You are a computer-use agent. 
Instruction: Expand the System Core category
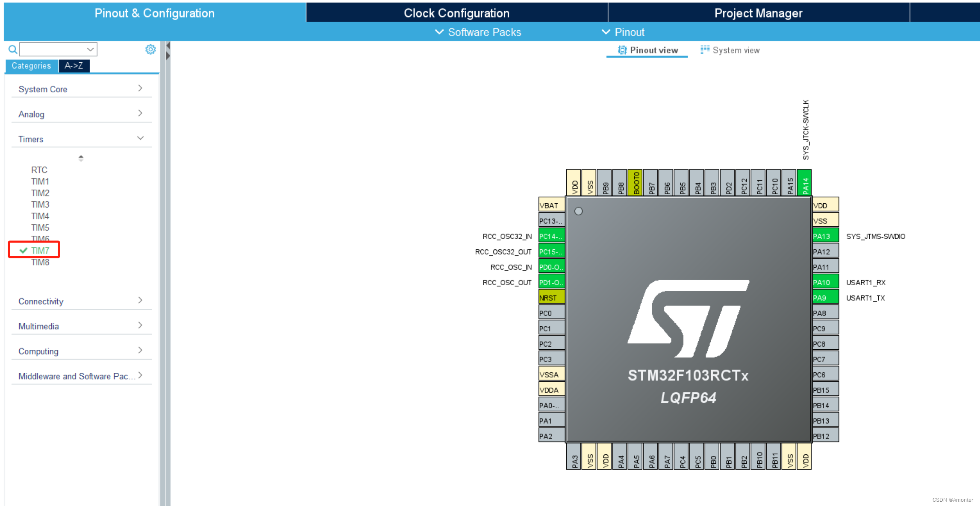click(81, 89)
